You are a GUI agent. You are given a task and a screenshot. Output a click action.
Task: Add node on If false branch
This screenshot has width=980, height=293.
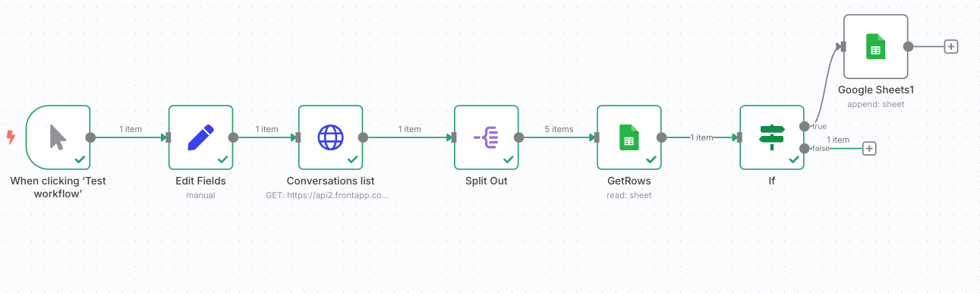point(870,148)
